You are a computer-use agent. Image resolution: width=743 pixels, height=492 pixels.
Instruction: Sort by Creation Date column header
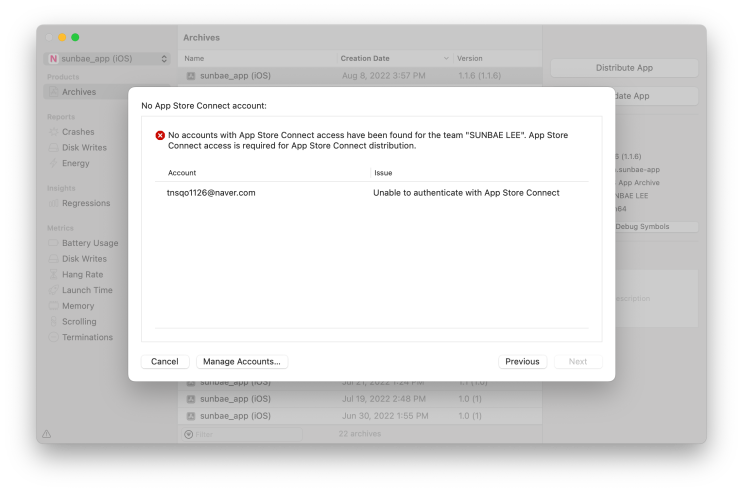[365, 58]
